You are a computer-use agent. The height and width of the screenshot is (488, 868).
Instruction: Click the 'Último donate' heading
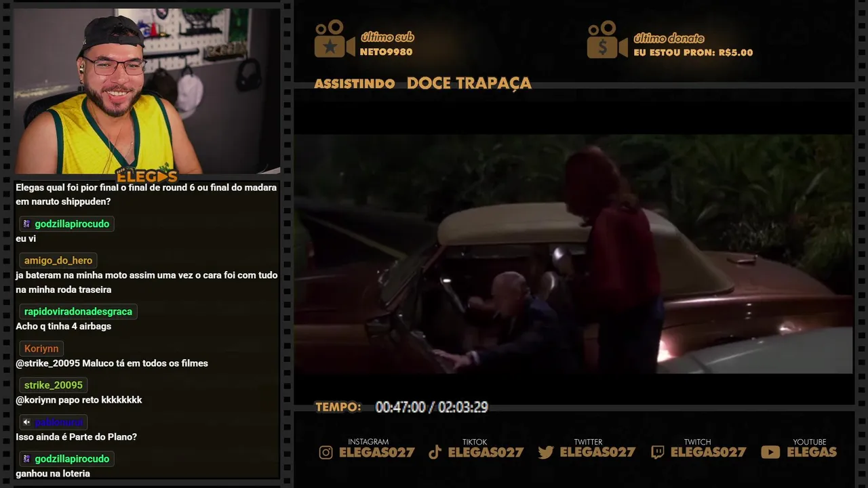669,38
